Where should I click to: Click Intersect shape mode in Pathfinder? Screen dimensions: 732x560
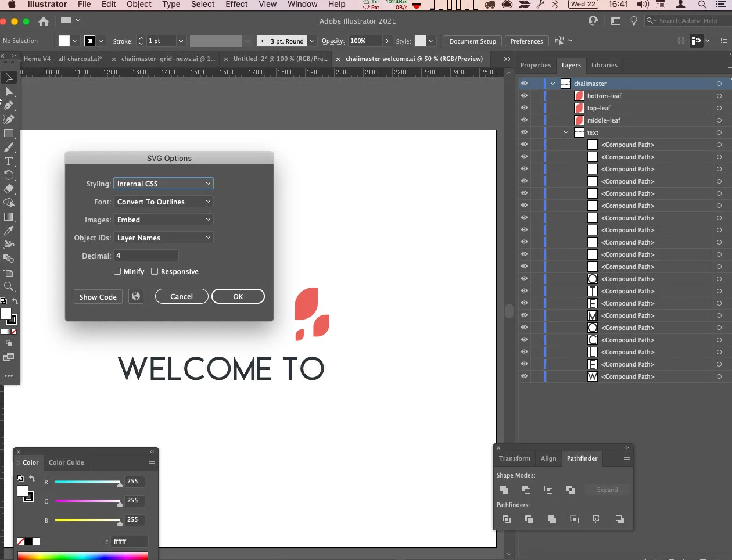548,490
